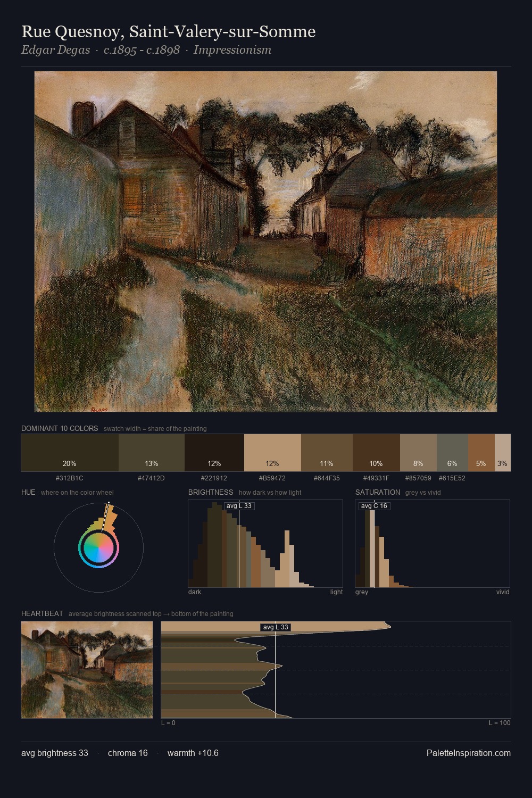Click the 'SATURATION' section heading

tap(378, 492)
